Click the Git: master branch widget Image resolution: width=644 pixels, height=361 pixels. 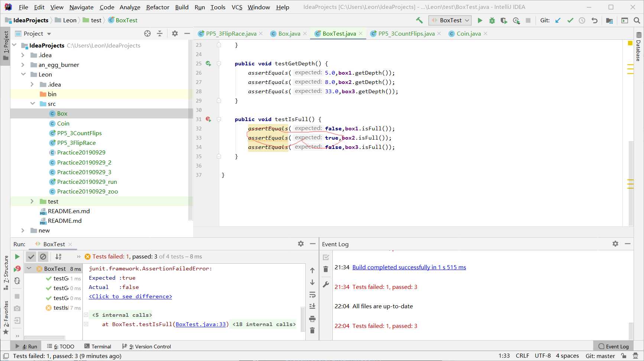point(600,356)
